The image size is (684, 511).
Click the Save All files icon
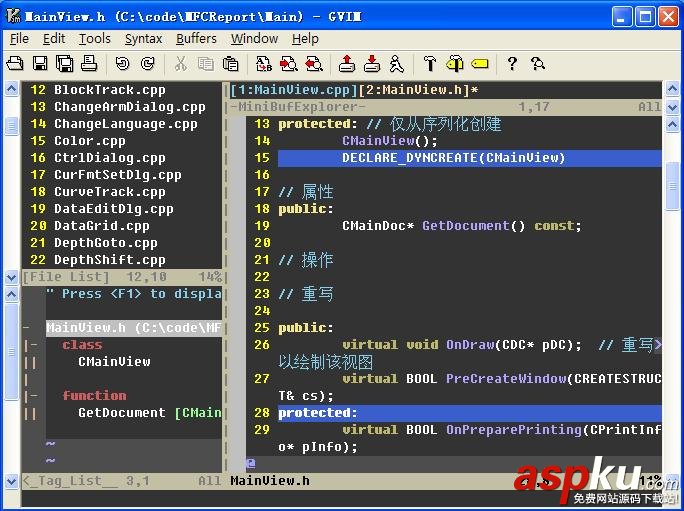point(65,64)
